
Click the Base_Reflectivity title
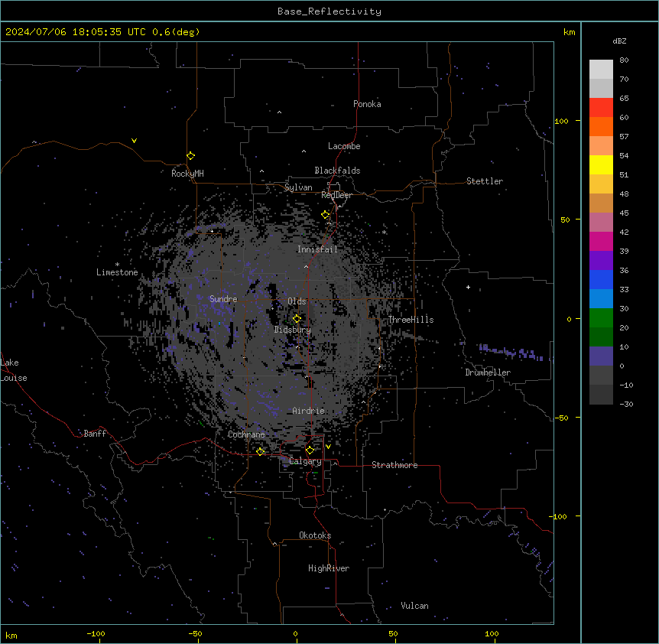329,11
